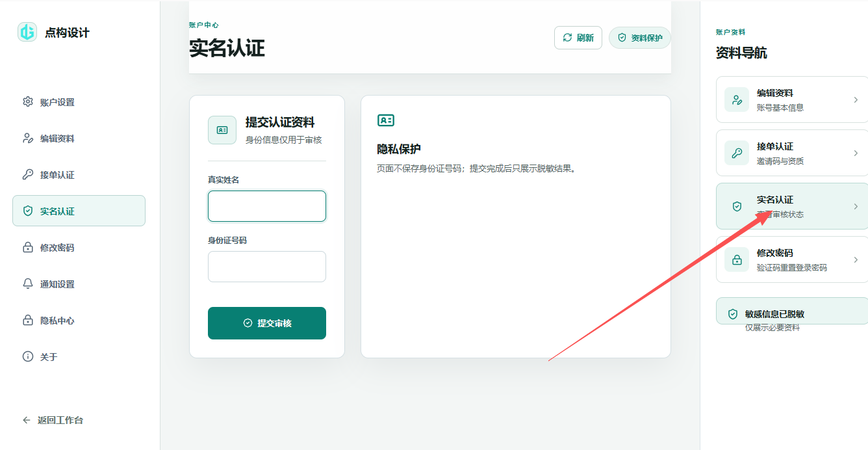
Task: Expand chevron on 编辑资料 navigation card
Action: pos(856,99)
